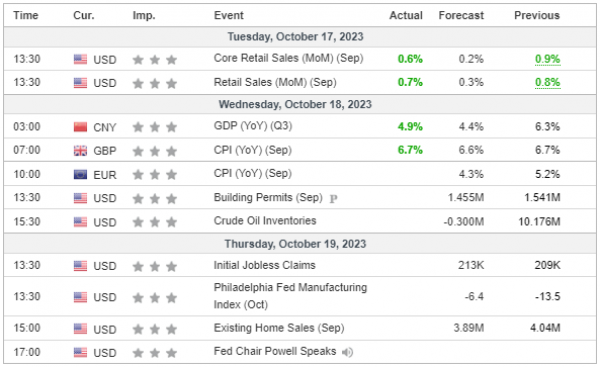
Task: Click the China flag icon beside CNY
Action: click(80, 127)
